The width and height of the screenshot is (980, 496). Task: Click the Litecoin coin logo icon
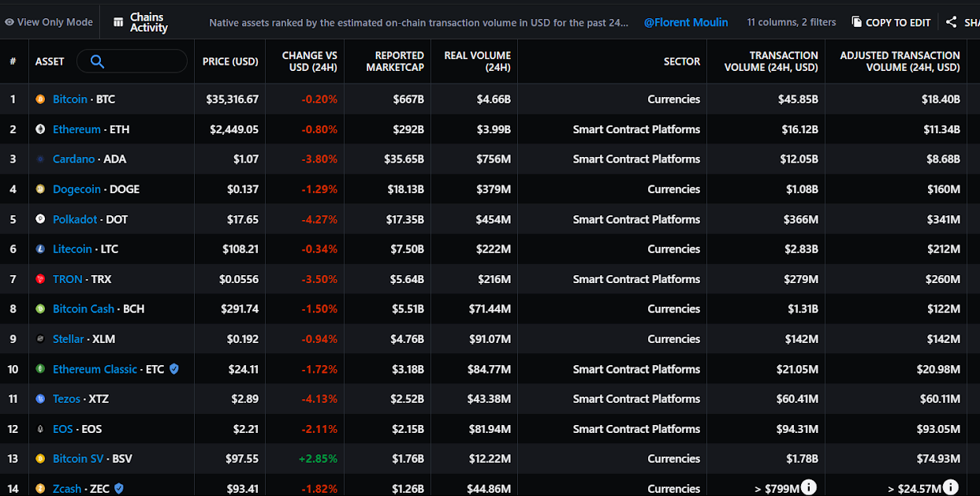(x=40, y=249)
